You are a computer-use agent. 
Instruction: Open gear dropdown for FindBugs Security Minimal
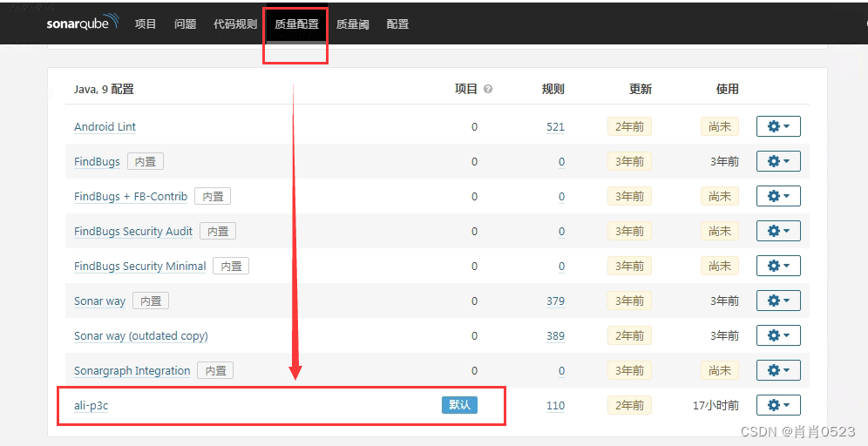[x=778, y=267]
